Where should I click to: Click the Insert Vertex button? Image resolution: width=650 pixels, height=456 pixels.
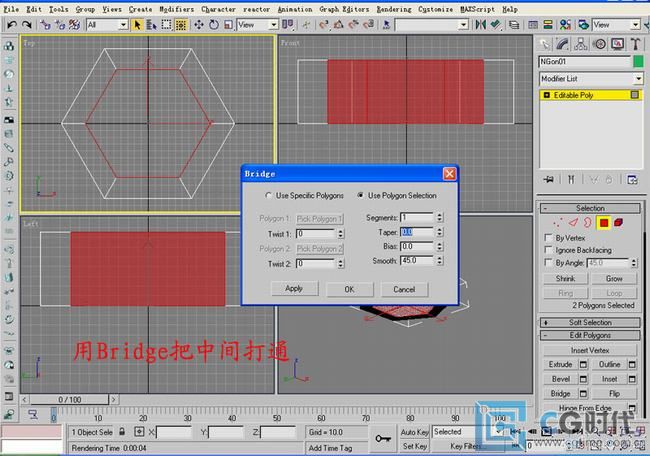pos(590,350)
